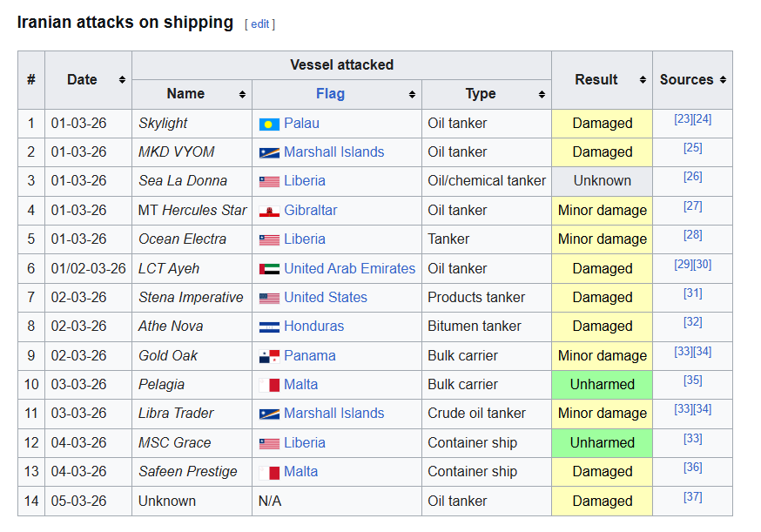Viewport: 761px width, 532px height.
Task: Click citation 31 for Stena Imperative
Action: click(x=692, y=293)
